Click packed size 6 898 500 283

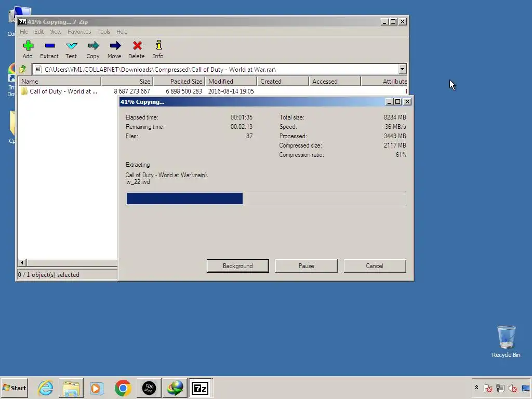click(183, 91)
